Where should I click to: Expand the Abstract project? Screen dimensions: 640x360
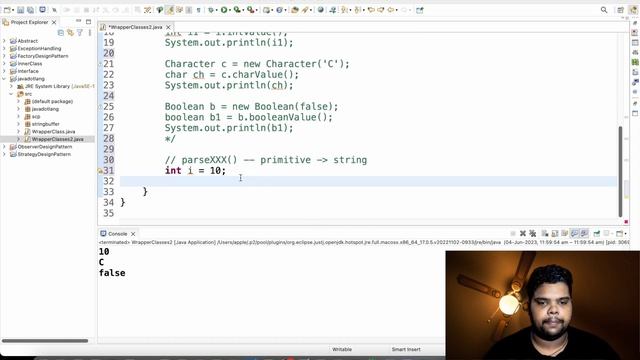coord(4,41)
